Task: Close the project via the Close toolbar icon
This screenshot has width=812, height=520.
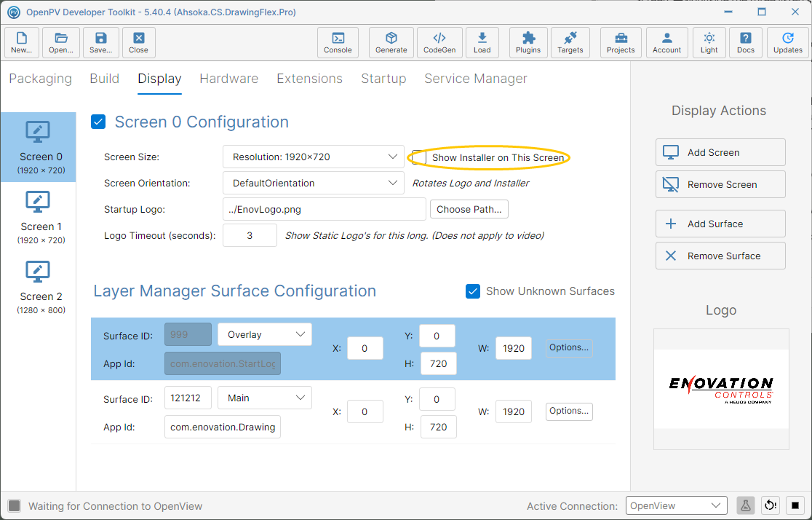Action: pyautogui.click(x=139, y=42)
